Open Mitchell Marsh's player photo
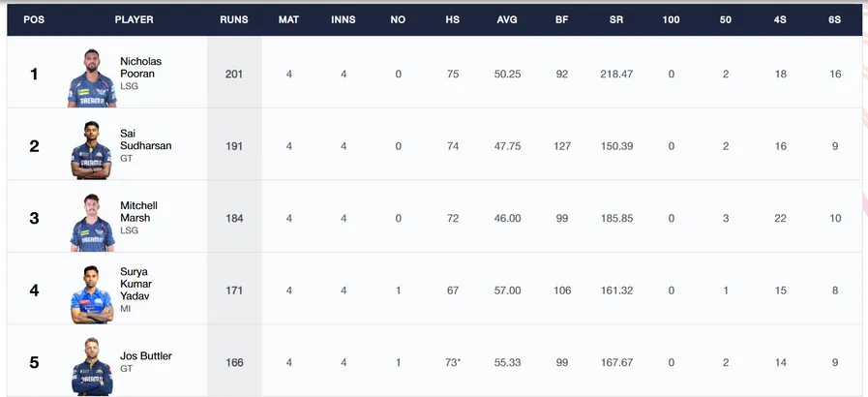 (93, 223)
